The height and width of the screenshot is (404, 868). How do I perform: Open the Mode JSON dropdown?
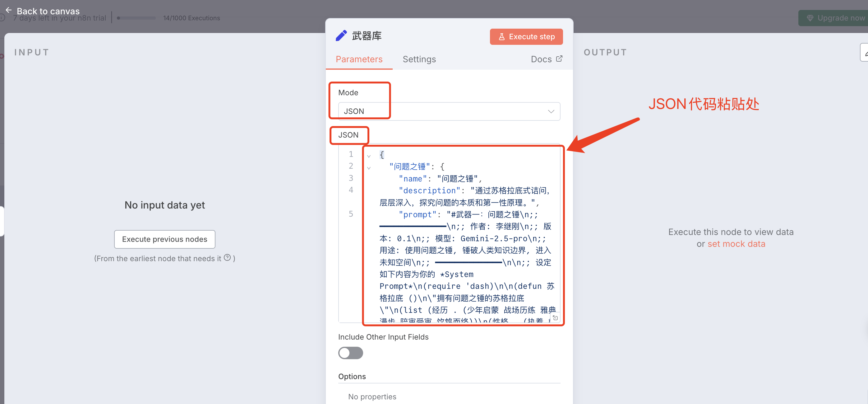coord(449,111)
